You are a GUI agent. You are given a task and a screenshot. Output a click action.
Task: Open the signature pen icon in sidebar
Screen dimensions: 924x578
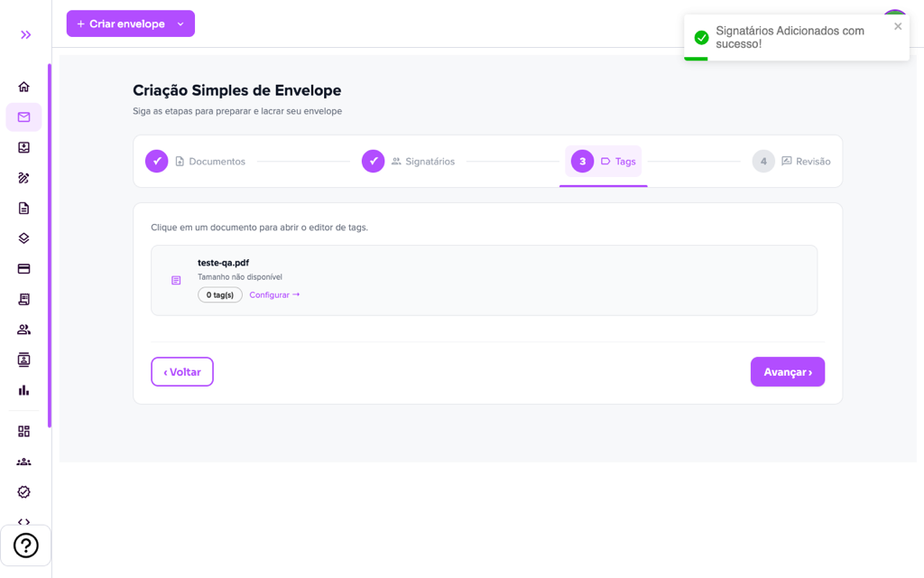point(23,178)
